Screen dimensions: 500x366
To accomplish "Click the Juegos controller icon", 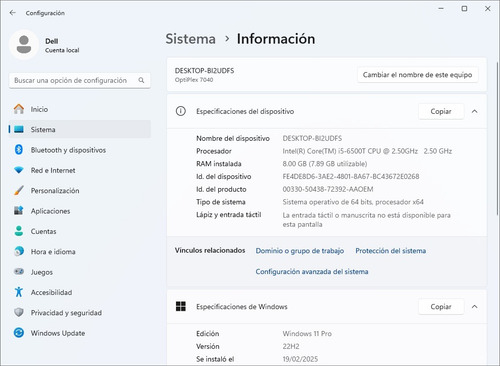I will coord(19,272).
